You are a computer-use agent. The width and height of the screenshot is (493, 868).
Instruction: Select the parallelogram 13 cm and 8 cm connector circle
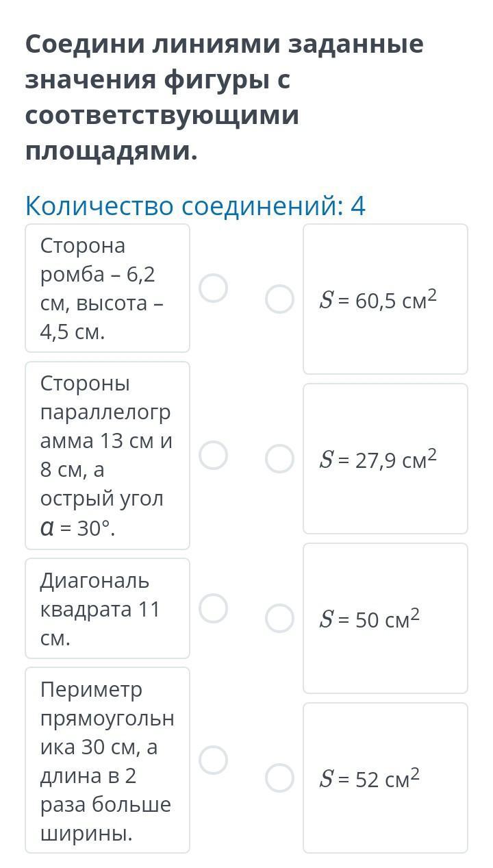point(213,456)
